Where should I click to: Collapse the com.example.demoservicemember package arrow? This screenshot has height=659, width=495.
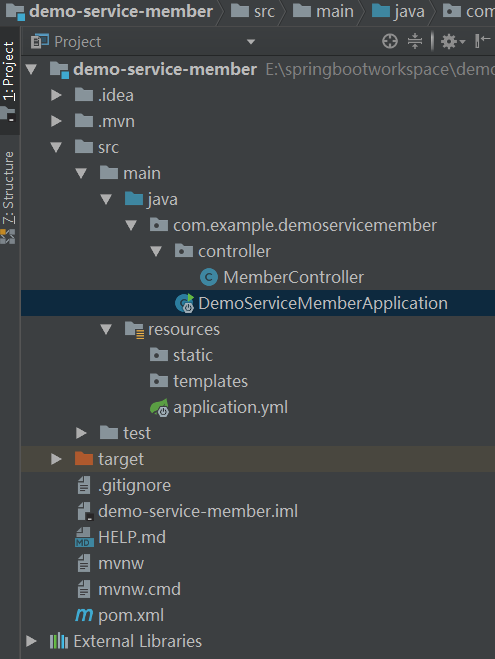[131, 225]
